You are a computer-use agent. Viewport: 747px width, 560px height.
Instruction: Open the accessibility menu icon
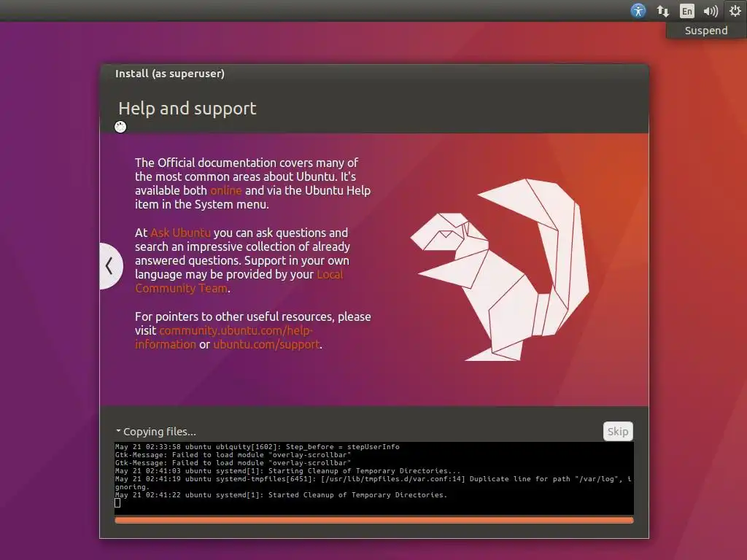tap(638, 10)
